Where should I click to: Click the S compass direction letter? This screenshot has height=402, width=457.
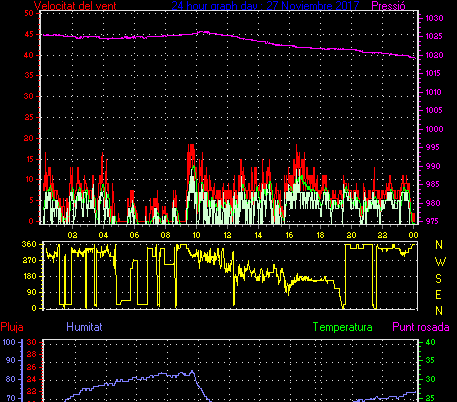(439, 278)
